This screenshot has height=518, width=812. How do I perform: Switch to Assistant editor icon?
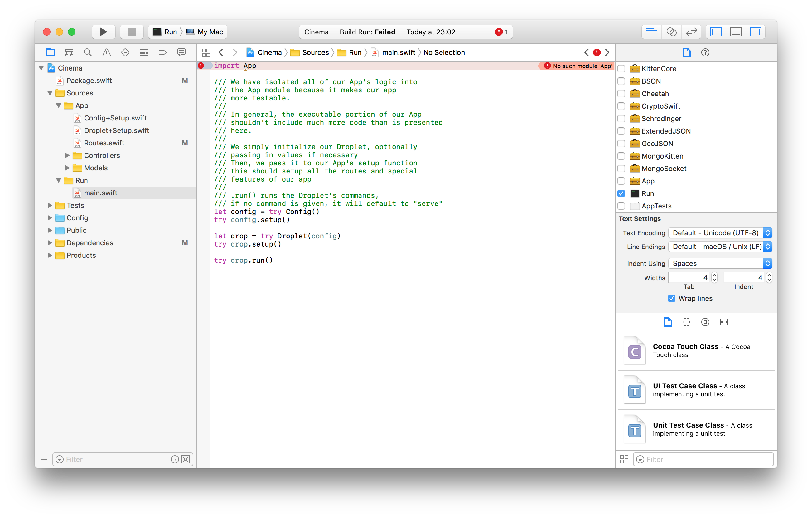tap(671, 32)
